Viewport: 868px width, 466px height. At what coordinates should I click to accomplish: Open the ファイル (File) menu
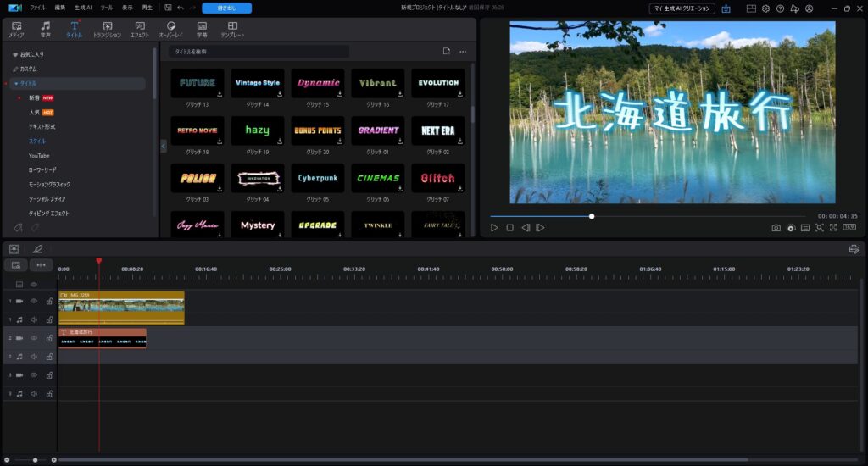[x=38, y=8]
